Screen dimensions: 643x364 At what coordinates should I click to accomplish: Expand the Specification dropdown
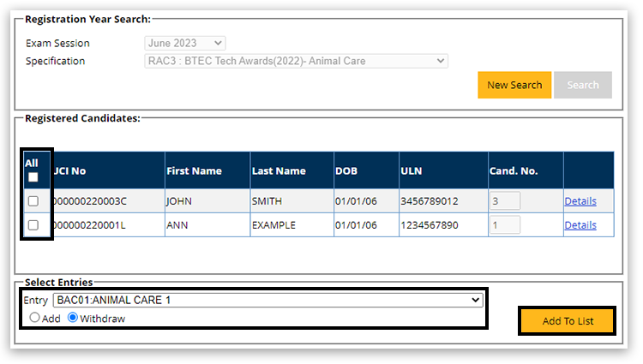click(296, 61)
